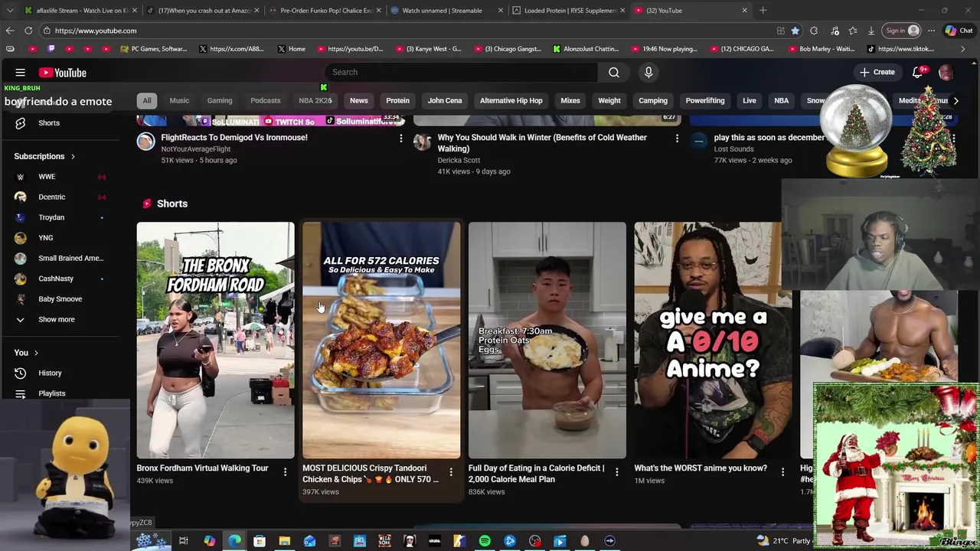
Task: Switch to the Loaded Protein RYSE tab
Action: point(569,11)
